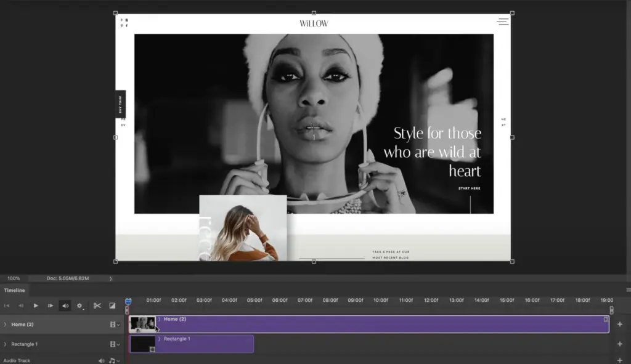Play the timeline animation
This screenshot has height=364, width=631.
tap(36, 305)
